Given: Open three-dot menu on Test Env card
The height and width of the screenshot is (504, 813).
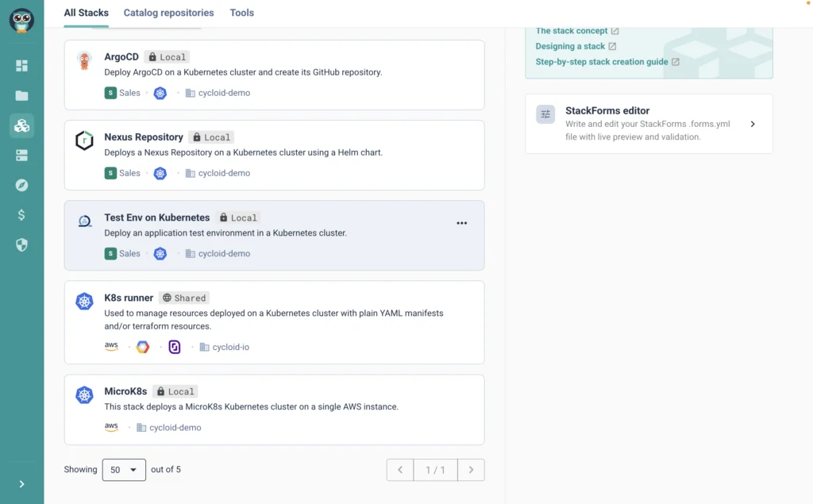Looking at the screenshot, I should tap(462, 223).
